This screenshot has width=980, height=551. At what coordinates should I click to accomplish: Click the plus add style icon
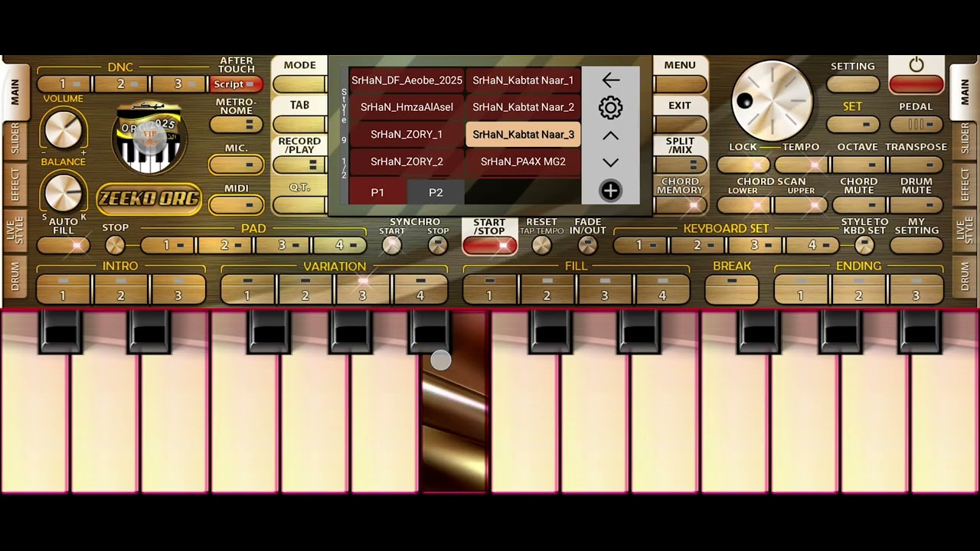(610, 191)
